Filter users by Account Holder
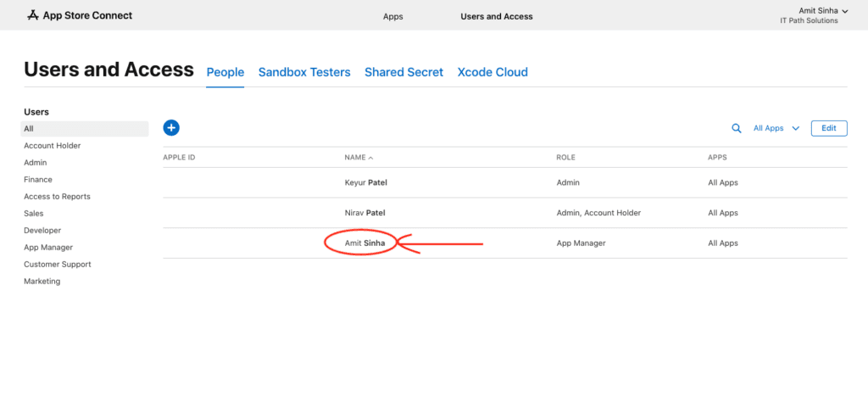Viewport: 868px width, 408px height. pos(53,146)
